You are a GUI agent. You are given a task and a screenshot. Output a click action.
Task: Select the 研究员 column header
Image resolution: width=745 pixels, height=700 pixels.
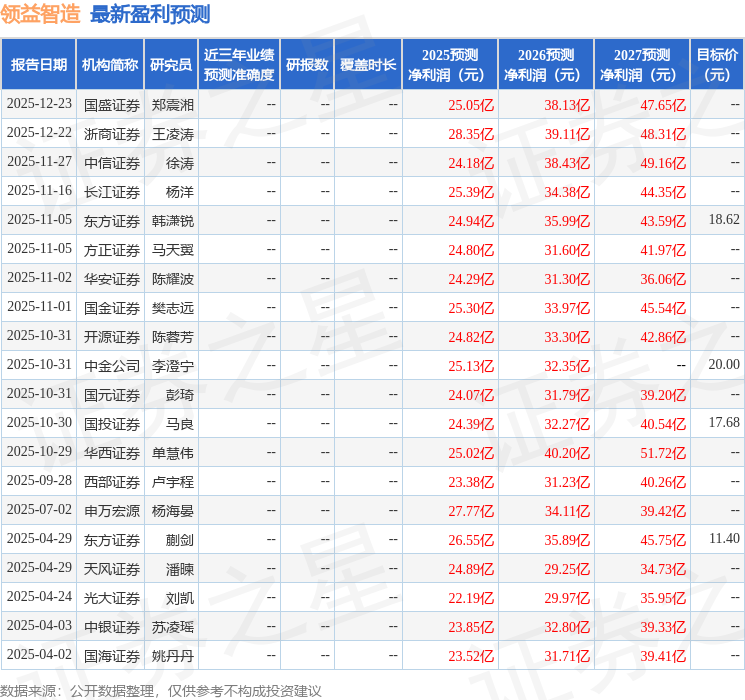coord(171,64)
